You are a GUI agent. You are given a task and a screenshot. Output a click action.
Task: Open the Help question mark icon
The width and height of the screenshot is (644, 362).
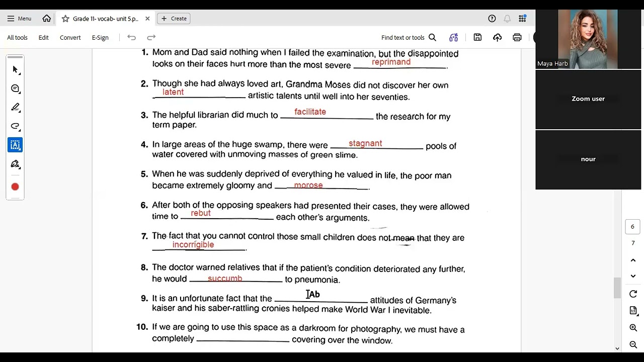492,19
